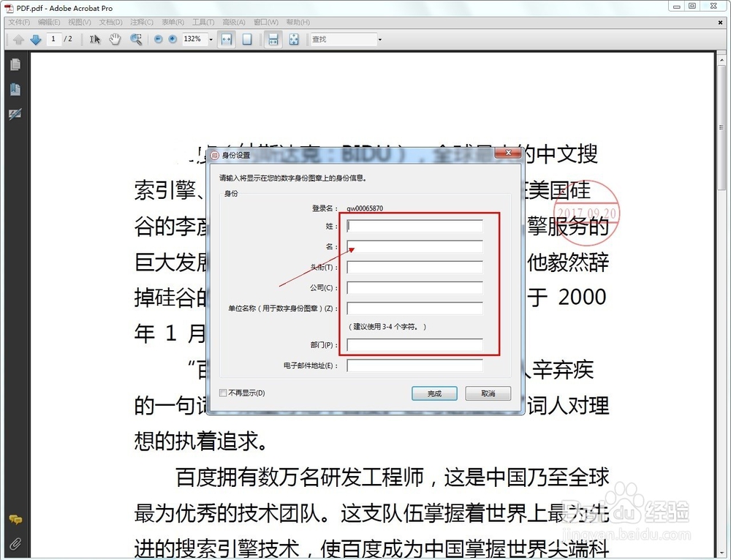
Task: Focus the 姓 input field
Action: 415,226
